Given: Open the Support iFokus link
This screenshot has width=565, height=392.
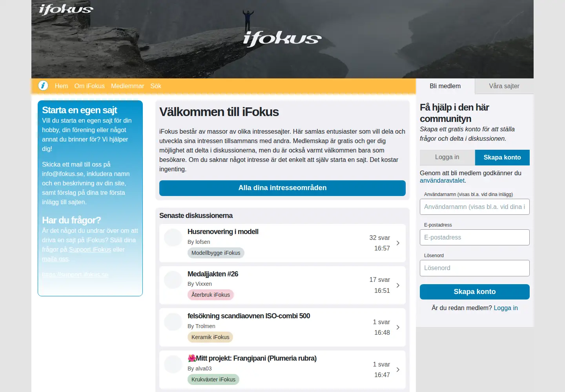Looking at the screenshot, I should [x=90, y=249].
